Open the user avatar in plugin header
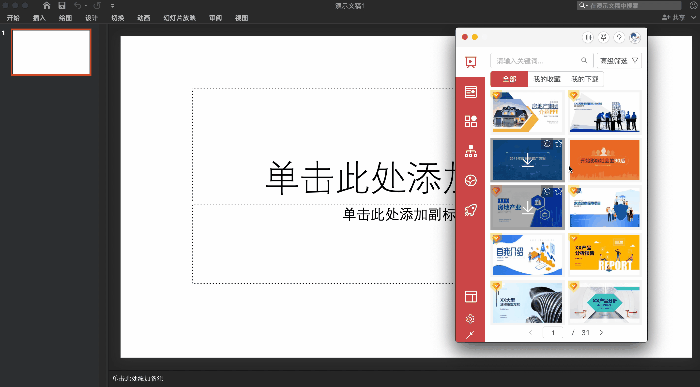This screenshot has width=700, height=387. [635, 37]
